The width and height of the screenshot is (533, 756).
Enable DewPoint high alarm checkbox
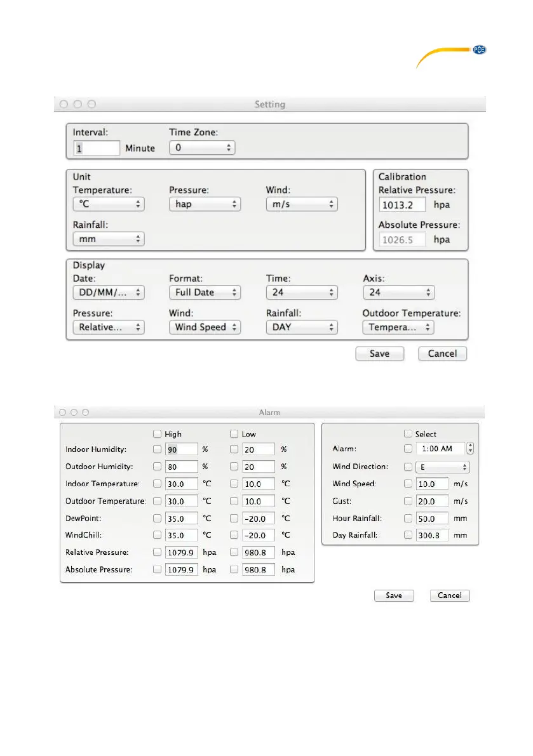click(158, 519)
